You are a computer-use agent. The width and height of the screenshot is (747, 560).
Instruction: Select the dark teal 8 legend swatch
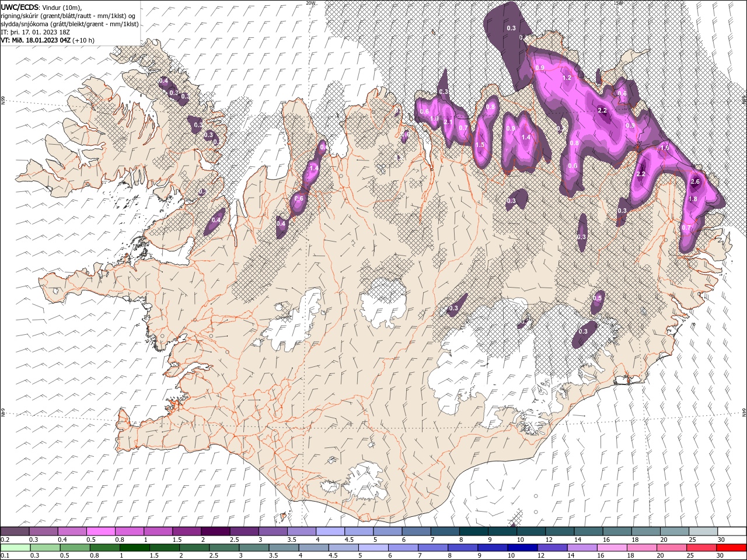[473, 531]
